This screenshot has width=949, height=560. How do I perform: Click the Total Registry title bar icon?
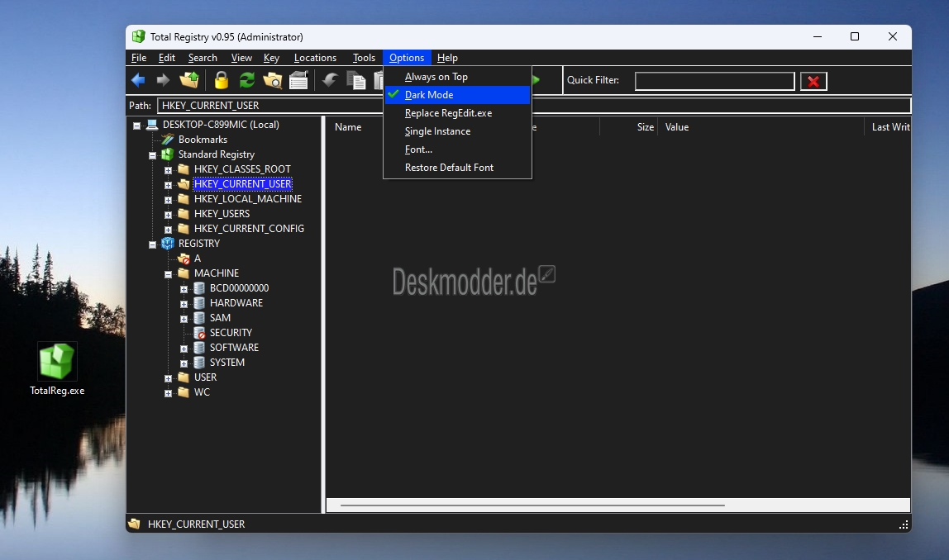point(139,36)
